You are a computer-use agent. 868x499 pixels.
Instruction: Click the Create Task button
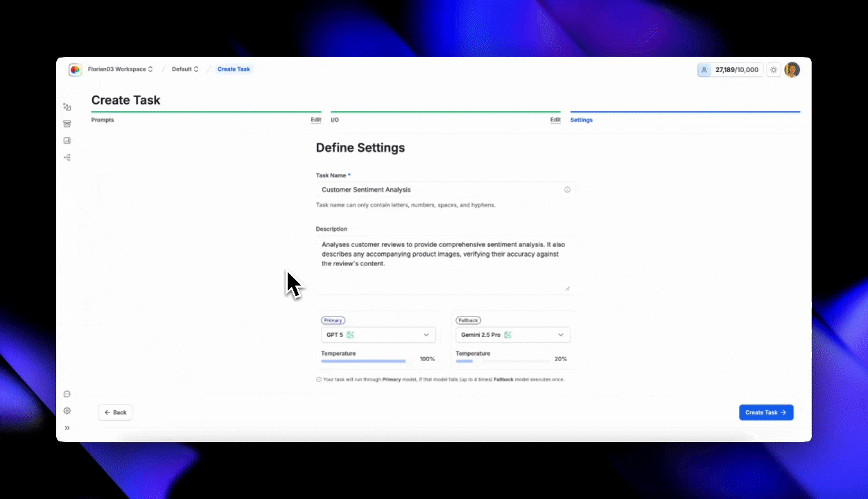click(766, 412)
